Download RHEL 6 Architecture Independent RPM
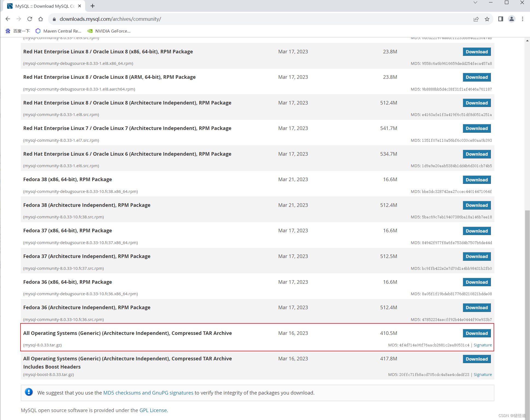The image size is (530, 420). 477,154
